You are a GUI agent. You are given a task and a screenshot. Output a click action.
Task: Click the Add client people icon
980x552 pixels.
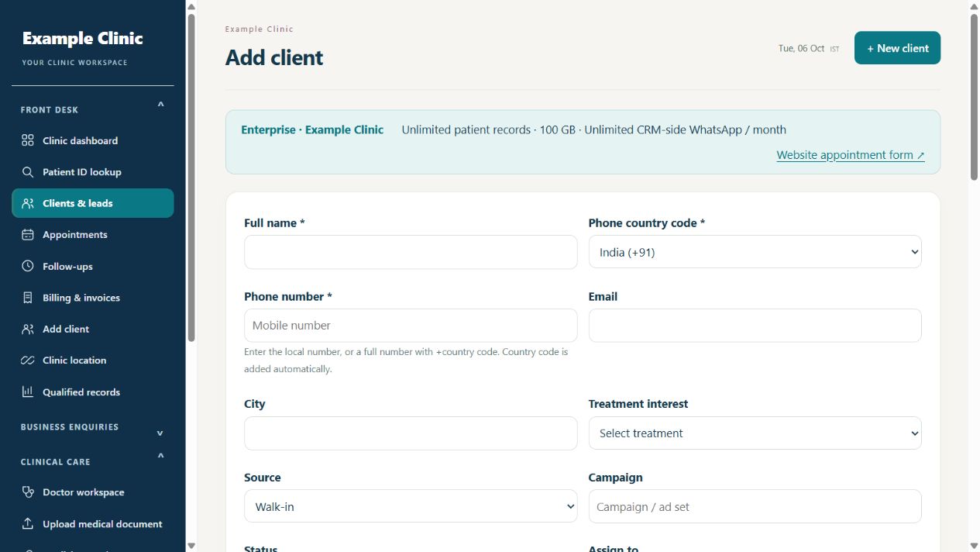point(28,329)
